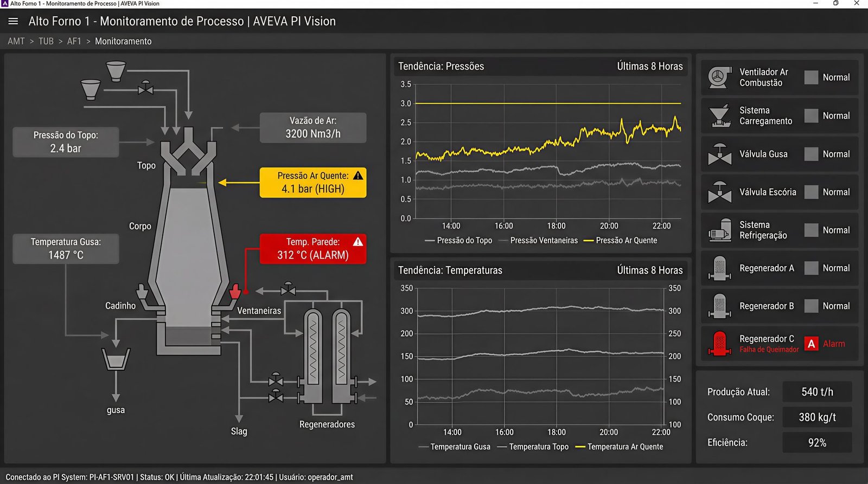Click the 'Topo' label on the diagram
Image resolution: width=868 pixels, height=484 pixels.
pyautogui.click(x=146, y=165)
